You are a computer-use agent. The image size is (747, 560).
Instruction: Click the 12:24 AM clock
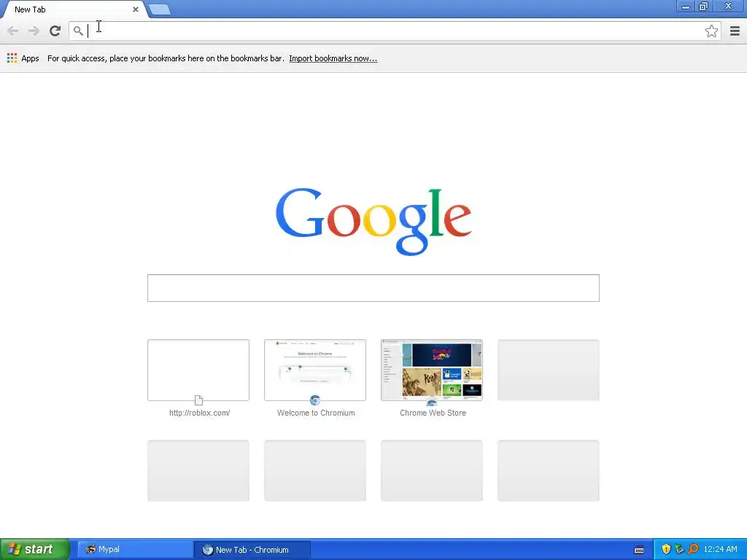point(720,549)
